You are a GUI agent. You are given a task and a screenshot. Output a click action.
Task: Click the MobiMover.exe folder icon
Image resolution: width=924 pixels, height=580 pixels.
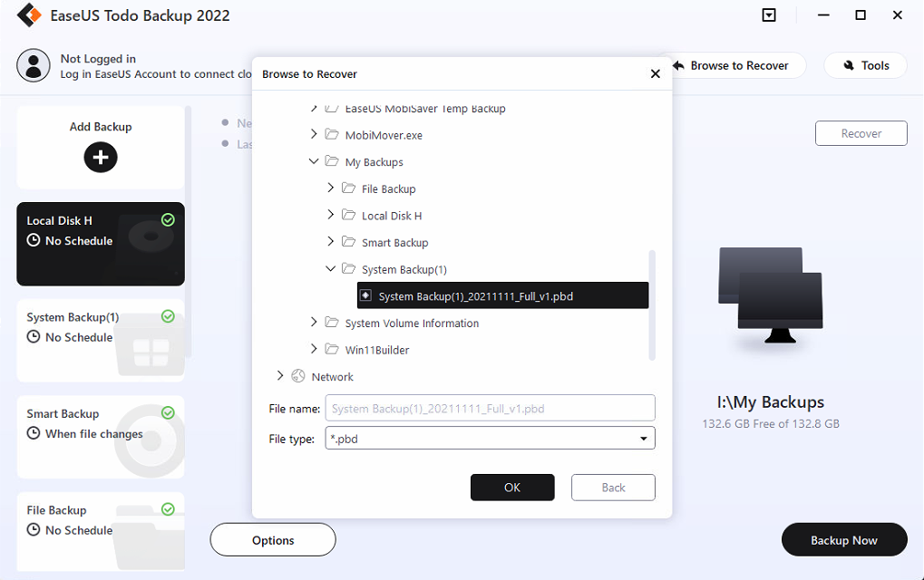coord(332,135)
